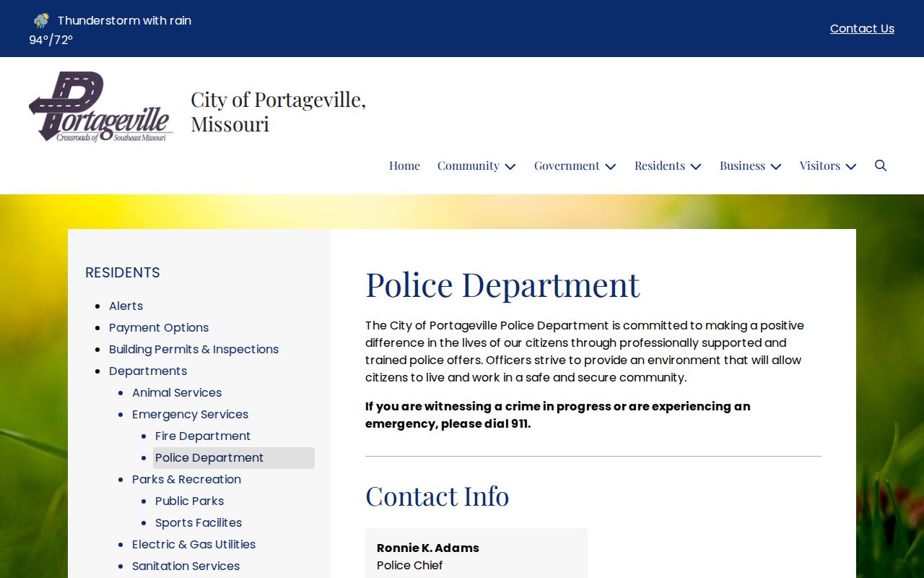The height and width of the screenshot is (578, 924).
Task: Expand the Visitors menu chevron
Action: [x=851, y=166]
